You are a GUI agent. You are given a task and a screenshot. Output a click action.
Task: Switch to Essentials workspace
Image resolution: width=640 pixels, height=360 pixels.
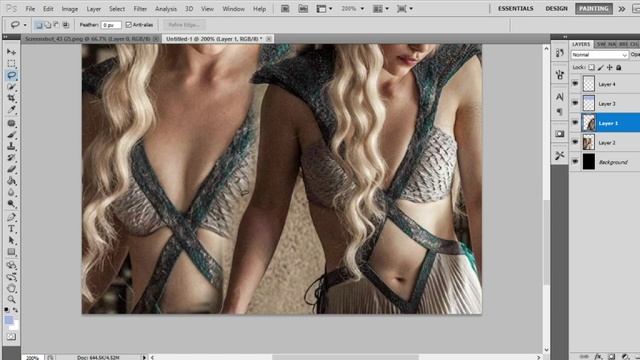tap(516, 9)
